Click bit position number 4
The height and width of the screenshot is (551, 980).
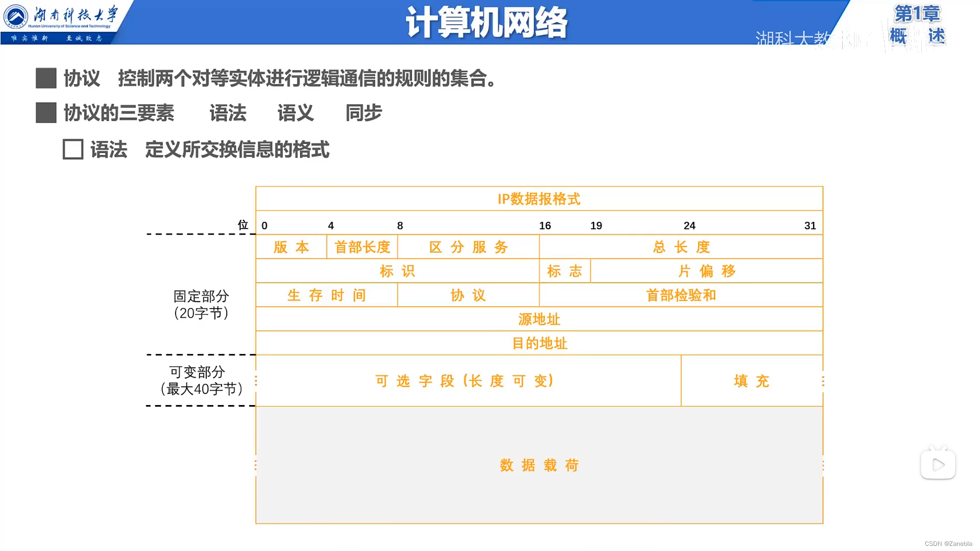pyautogui.click(x=331, y=226)
